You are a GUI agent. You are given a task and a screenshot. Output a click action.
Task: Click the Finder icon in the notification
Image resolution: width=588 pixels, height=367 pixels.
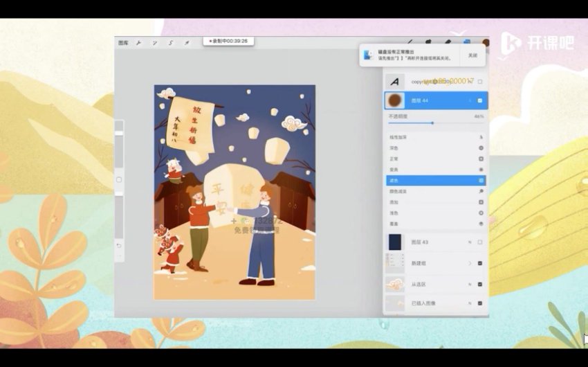pyautogui.click(x=372, y=55)
